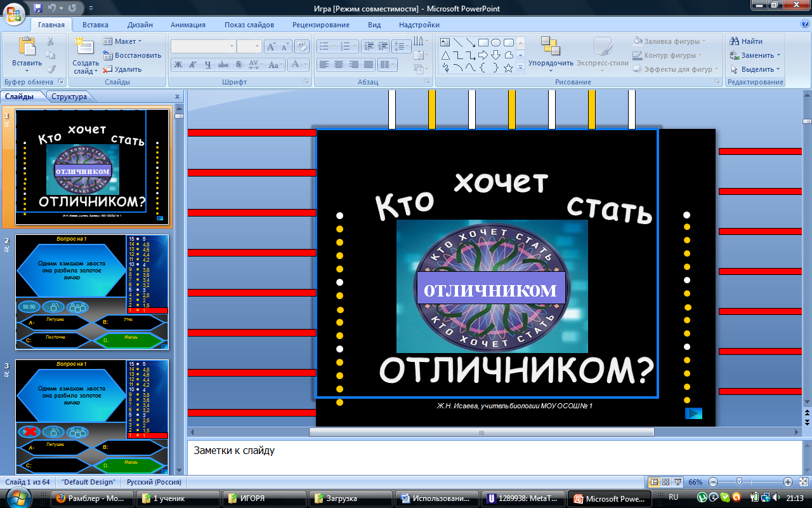
Task: Switch to the Структура pane tab
Action: (x=69, y=97)
